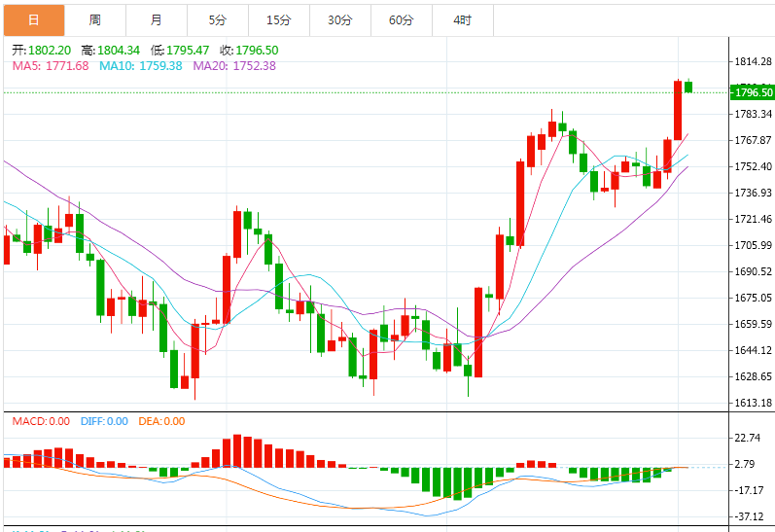Click the MA5: 1771.68 indicator label
Screen dimensions: 775x532
pyautogui.click(x=51, y=66)
